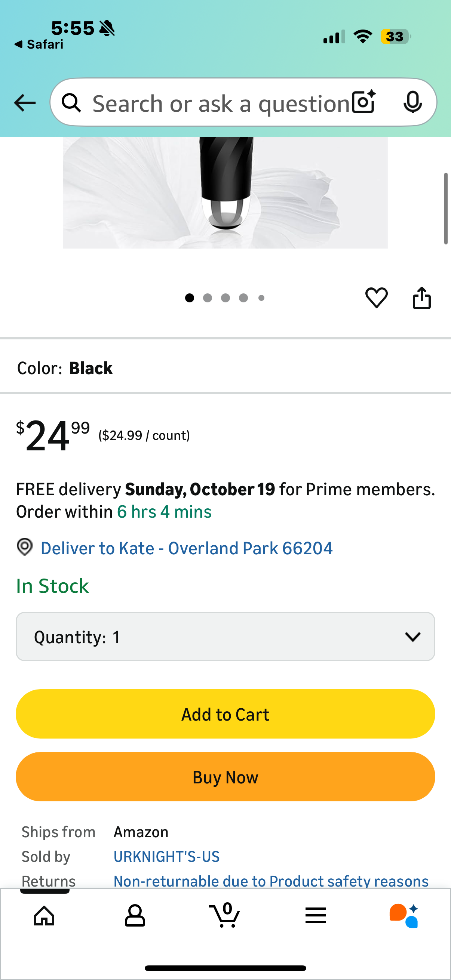The image size is (451, 980).
Task: Tap the share icon
Action: pos(422,298)
